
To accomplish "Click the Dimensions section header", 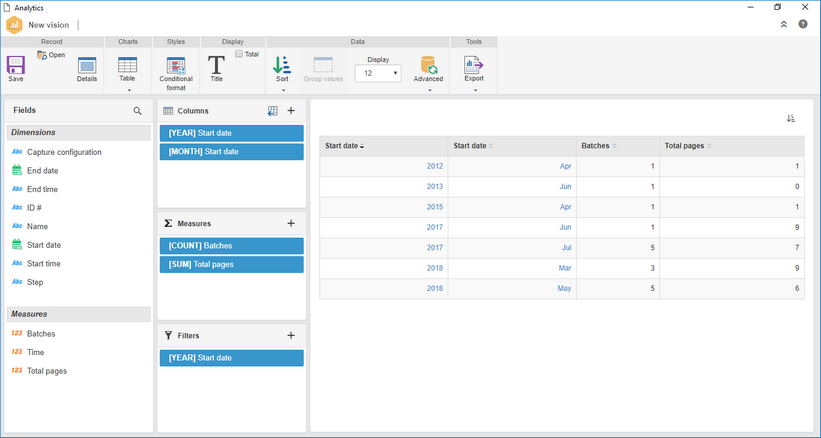I will [79, 132].
